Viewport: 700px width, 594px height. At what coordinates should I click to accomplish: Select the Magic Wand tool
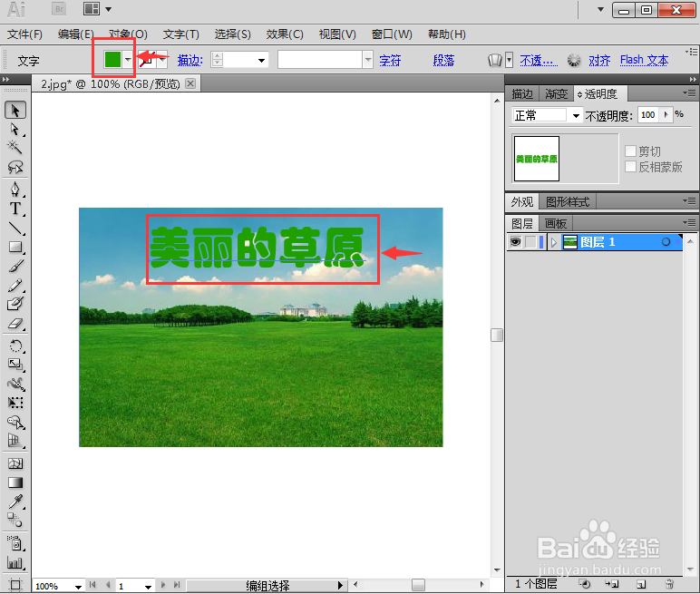click(15, 147)
